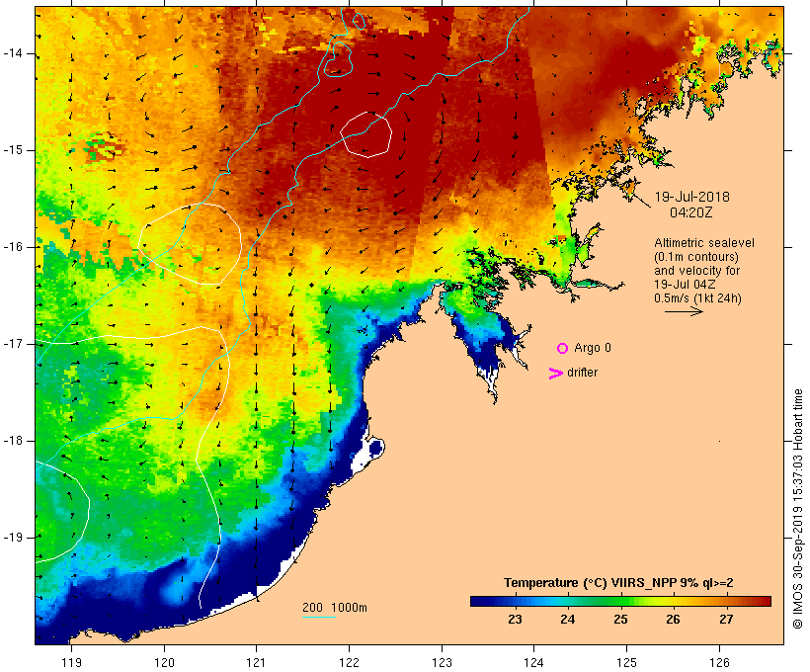Image resolution: width=810 pixels, height=672 pixels.
Task: Click the 'drifter' legend label
Action: (x=582, y=373)
